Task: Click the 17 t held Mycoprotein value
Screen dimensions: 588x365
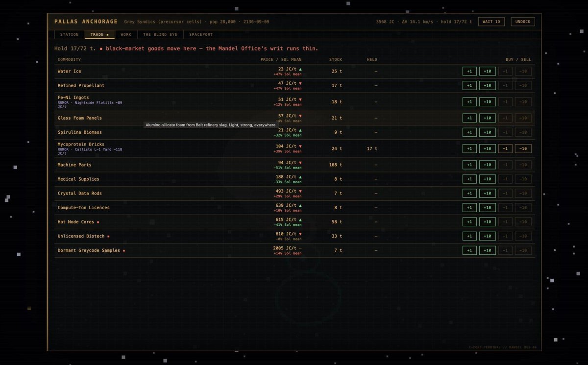Action: pyautogui.click(x=372, y=148)
